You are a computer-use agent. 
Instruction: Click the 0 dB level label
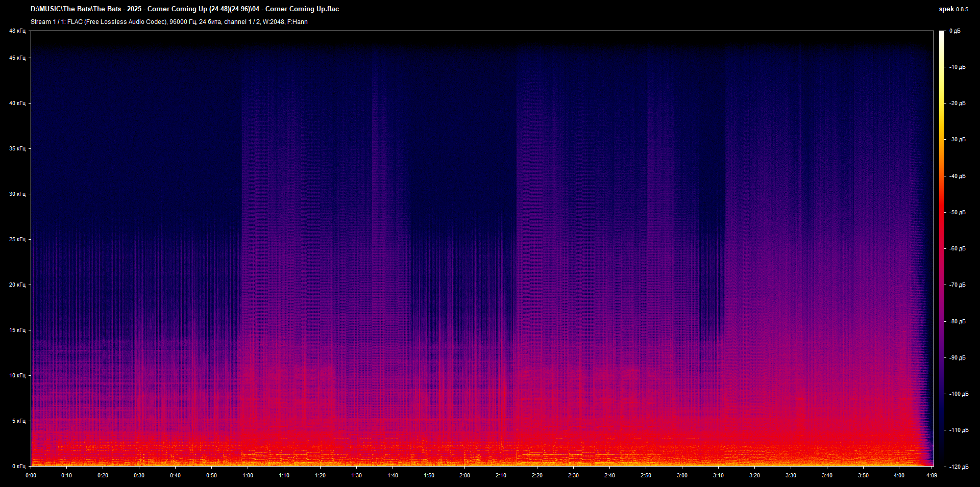coord(954,31)
